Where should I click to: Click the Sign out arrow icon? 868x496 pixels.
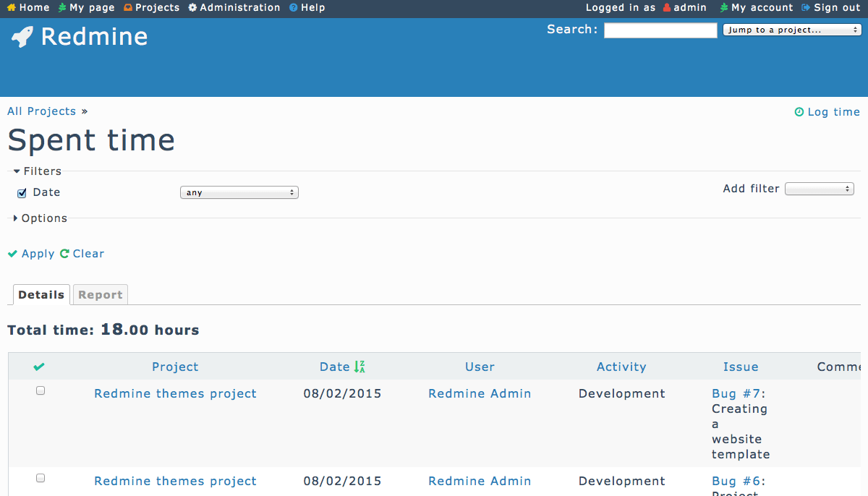(x=806, y=8)
